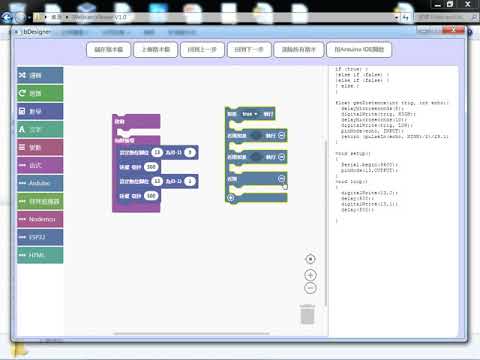Open the math category with calculator icon
This screenshot has height=360, width=480.
pos(40,111)
